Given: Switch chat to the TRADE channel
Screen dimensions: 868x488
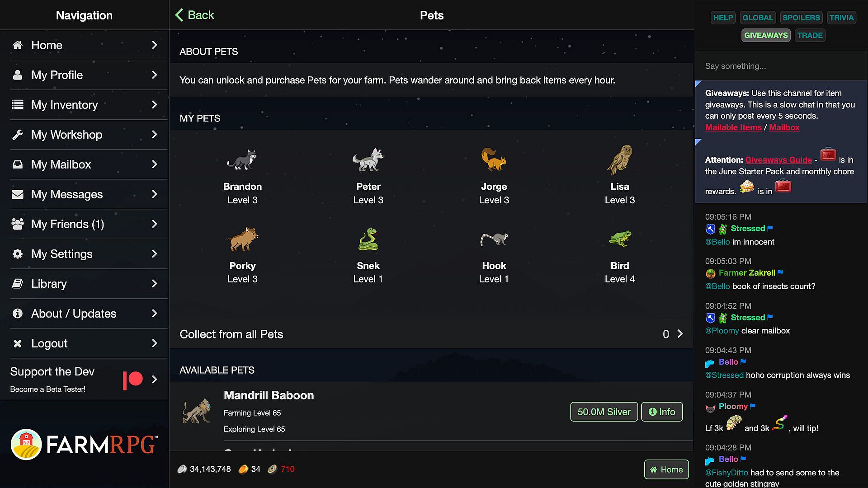Looking at the screenshot, I should tap(810, 35).
